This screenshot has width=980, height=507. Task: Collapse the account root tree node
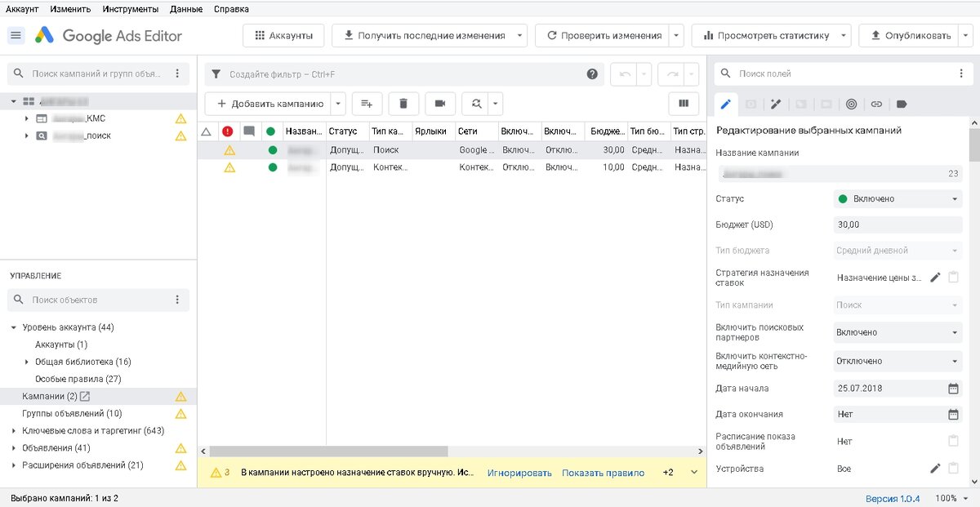(x=14, y=101)
